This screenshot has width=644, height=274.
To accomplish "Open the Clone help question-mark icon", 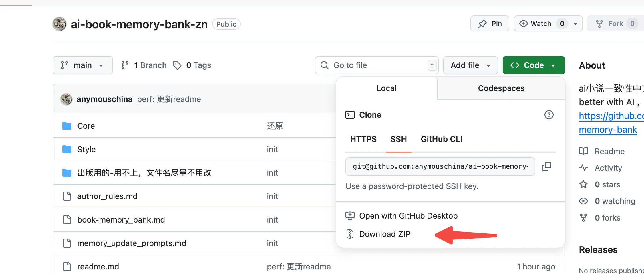I will pyautogui.click(x=549, y=115).
